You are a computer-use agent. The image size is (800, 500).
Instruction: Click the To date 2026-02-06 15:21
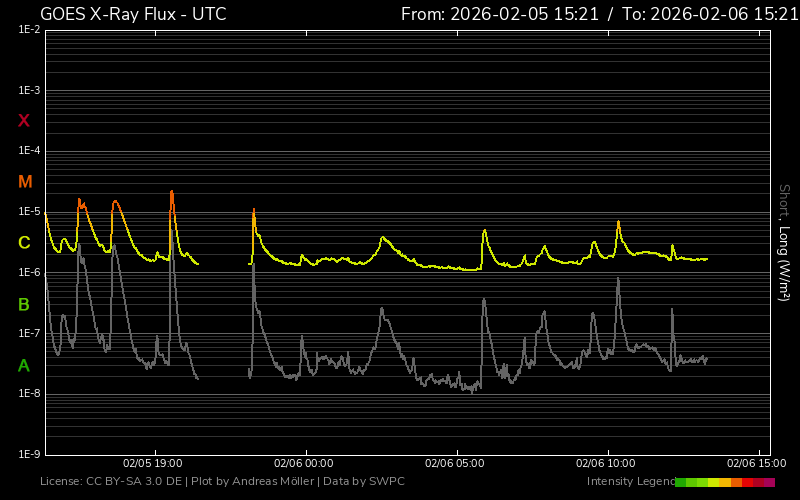(x=712, y=14)
